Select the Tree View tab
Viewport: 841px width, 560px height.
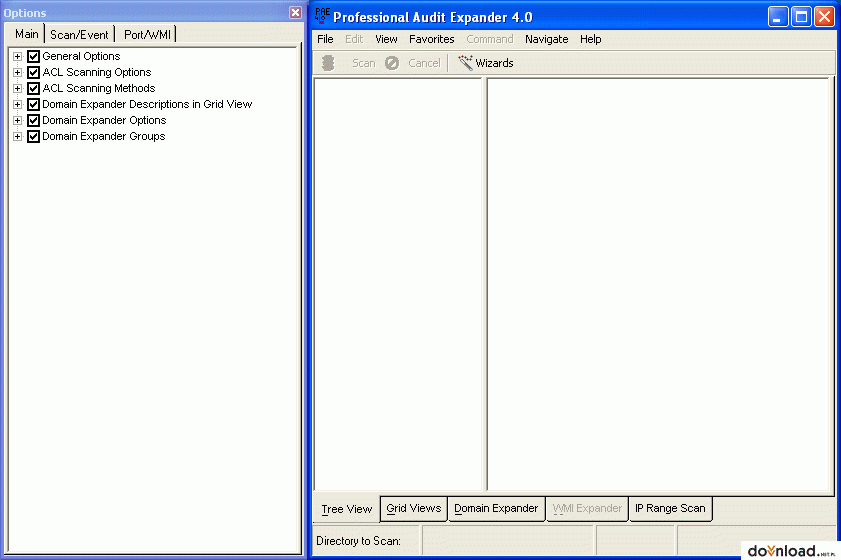pyautogui.click(x=346, y=509)
